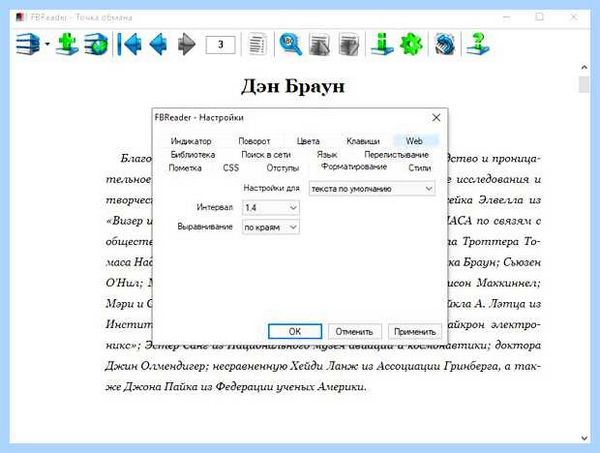Select the Форматирование tab

pyautogui.click(x=354, y=166)
